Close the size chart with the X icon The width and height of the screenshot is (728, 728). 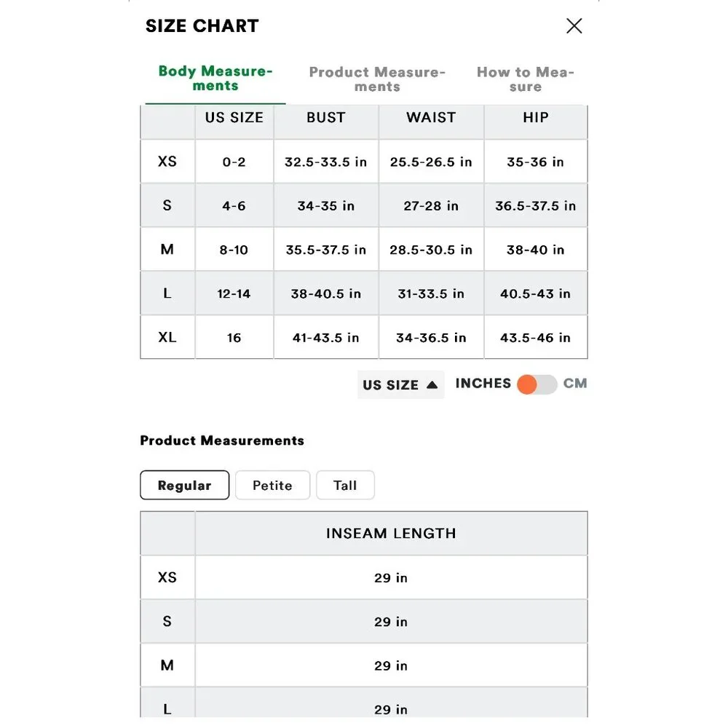(x=574, y=26)
